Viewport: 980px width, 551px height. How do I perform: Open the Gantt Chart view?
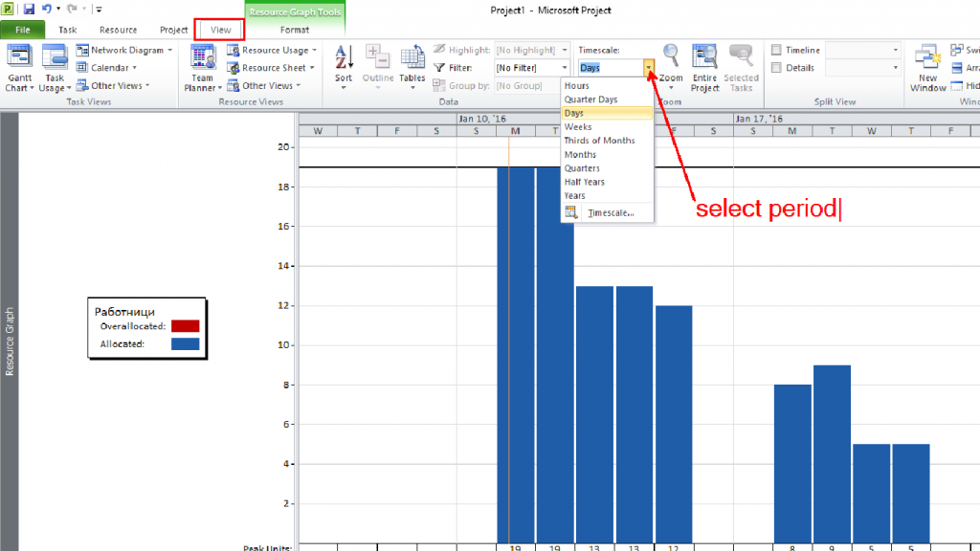19,69
